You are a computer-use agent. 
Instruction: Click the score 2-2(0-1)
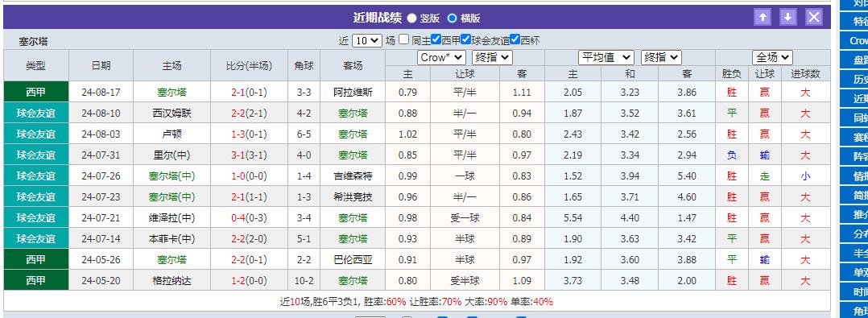(249, 260)
